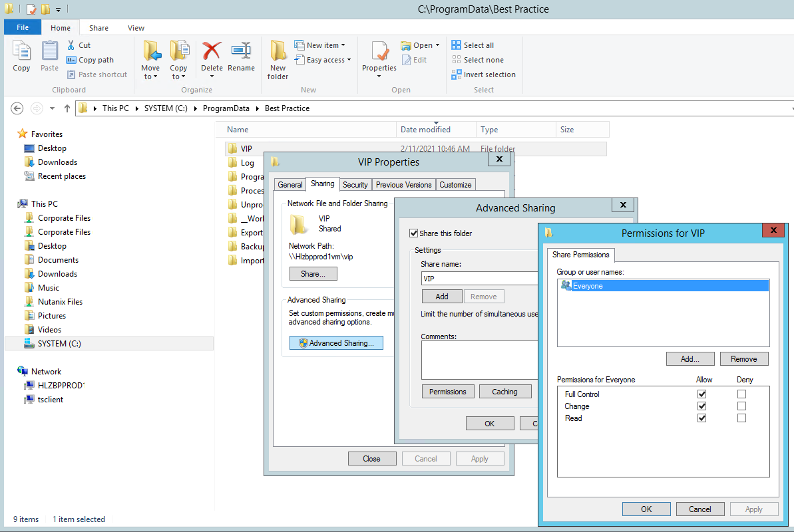
Task: Select Nutanix Files in navigation pane
Action: click(x=60, y=302)
